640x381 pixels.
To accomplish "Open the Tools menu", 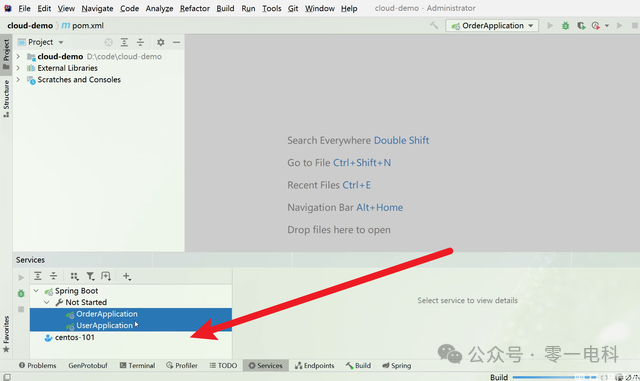I will (x=271, y=8).
